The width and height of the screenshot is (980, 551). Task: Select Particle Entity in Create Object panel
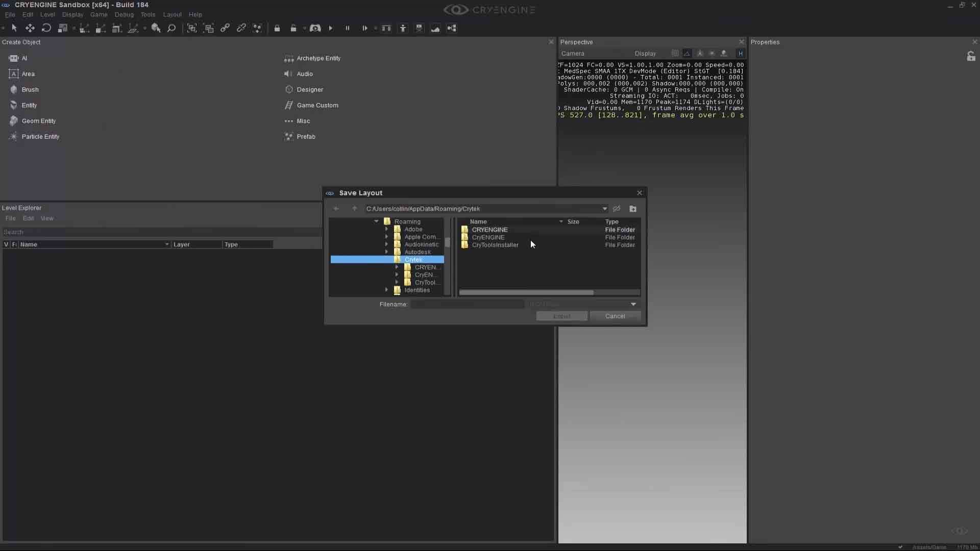point(40,136)
